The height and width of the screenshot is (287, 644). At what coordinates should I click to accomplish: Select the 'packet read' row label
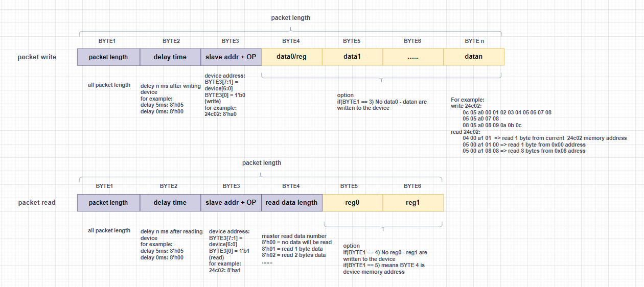[37, 203]
